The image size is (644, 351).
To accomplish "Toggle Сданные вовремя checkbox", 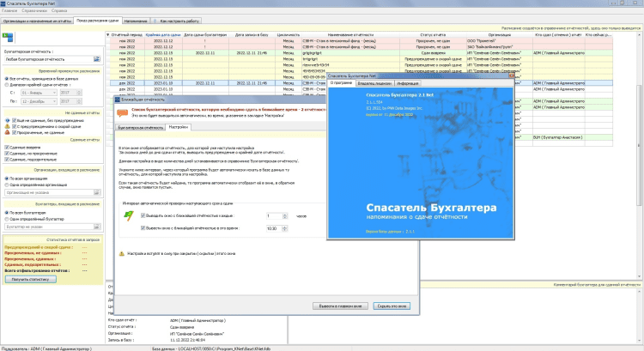I will point(7,147).
